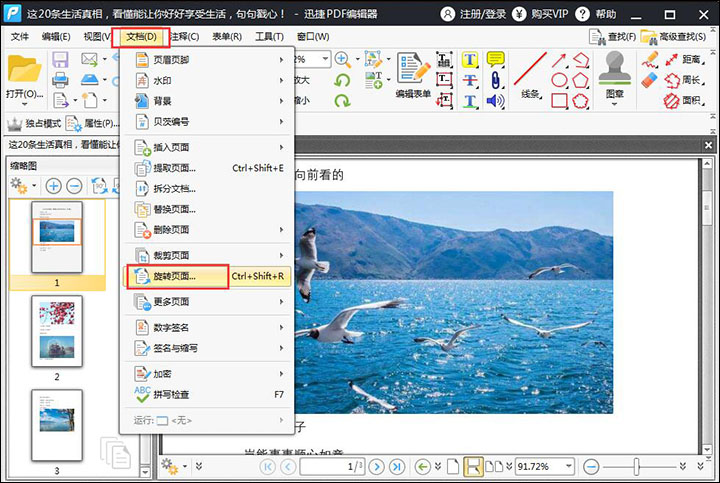720x483 pixels.
Task: Choose the Eraser tool in the toolbar
Action: (649, 80)
